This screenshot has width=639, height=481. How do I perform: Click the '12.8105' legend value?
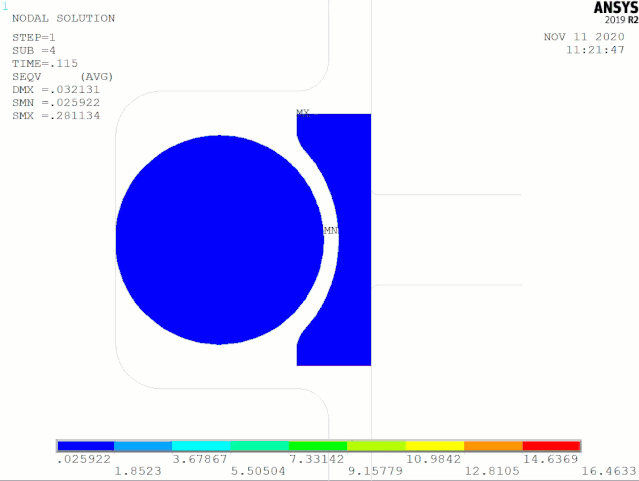click(x=492, y=472)
